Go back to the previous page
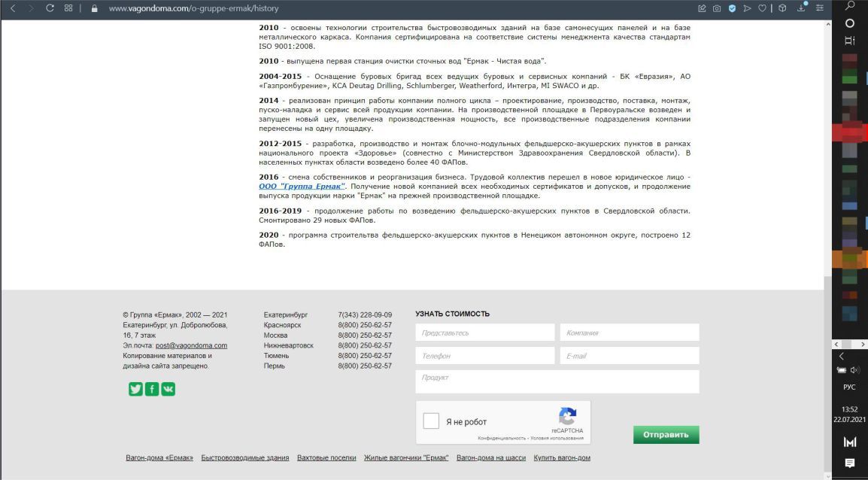 [x=14, y=8]
